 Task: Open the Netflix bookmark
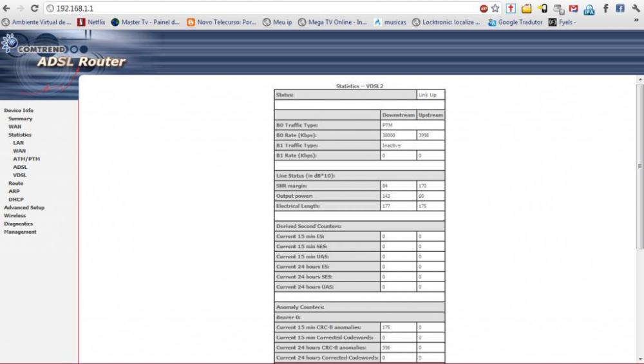(91, 22)
